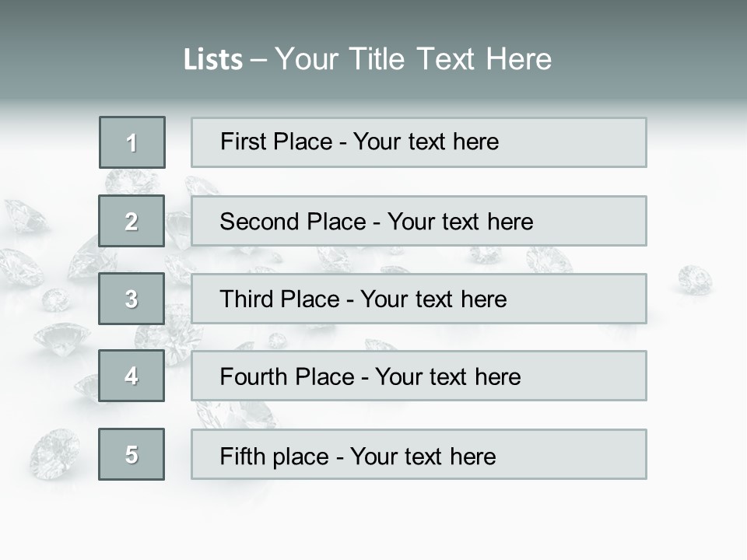Select the lone diamond at far right
Viewport: 747px width, 560px height.
pyautogui.click(x=694, y=279)
